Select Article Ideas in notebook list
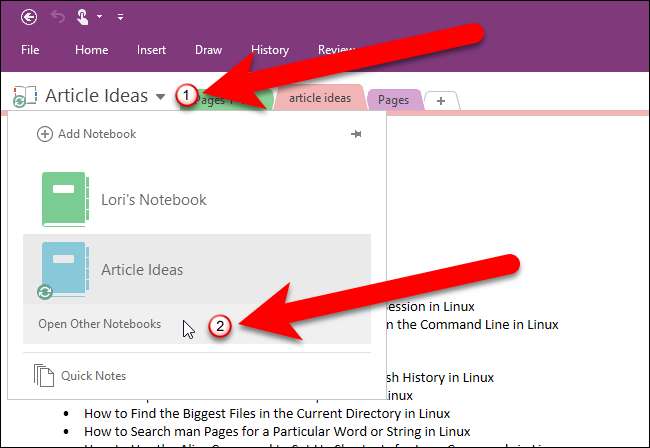650x448 pixels. point(197,269)
